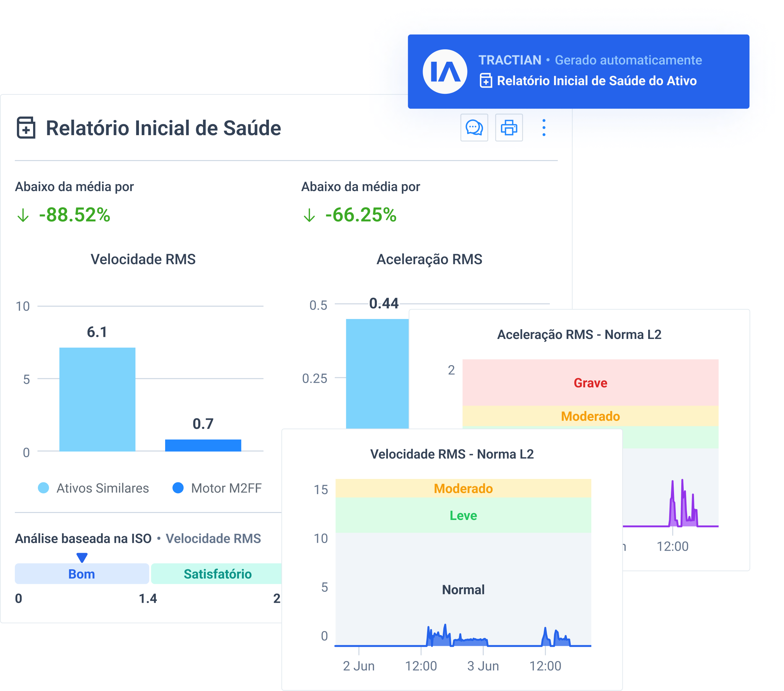Open the three-dot overflow menu

pos(544,128)
